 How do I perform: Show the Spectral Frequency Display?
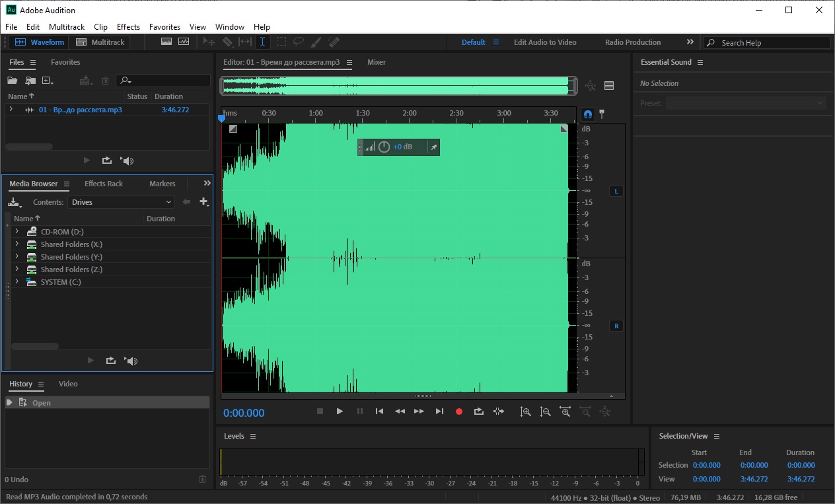coord(166,42)
